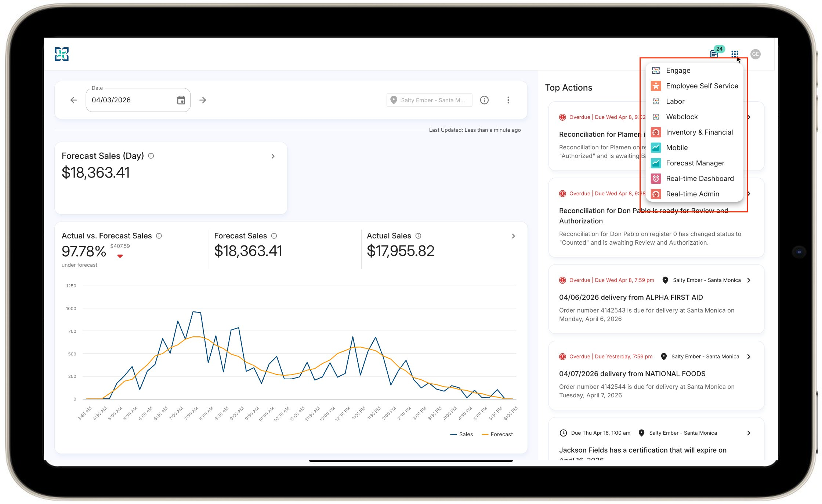Expand the Actual Sales card chevron
This screenshot has height=504, width=822.
click(x=513, y=236)
